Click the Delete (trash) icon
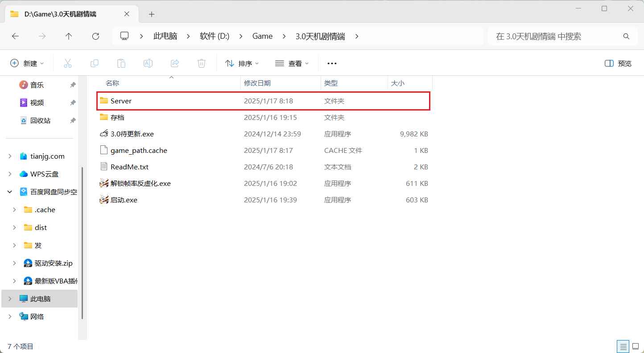 (201, 63)
